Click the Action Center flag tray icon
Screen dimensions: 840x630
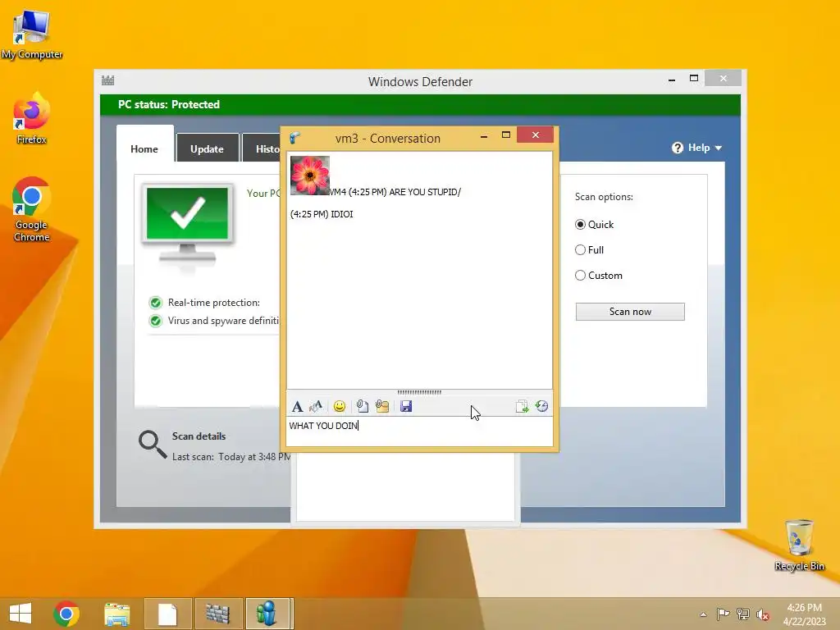pyautogui.click(x=723, y=614)
